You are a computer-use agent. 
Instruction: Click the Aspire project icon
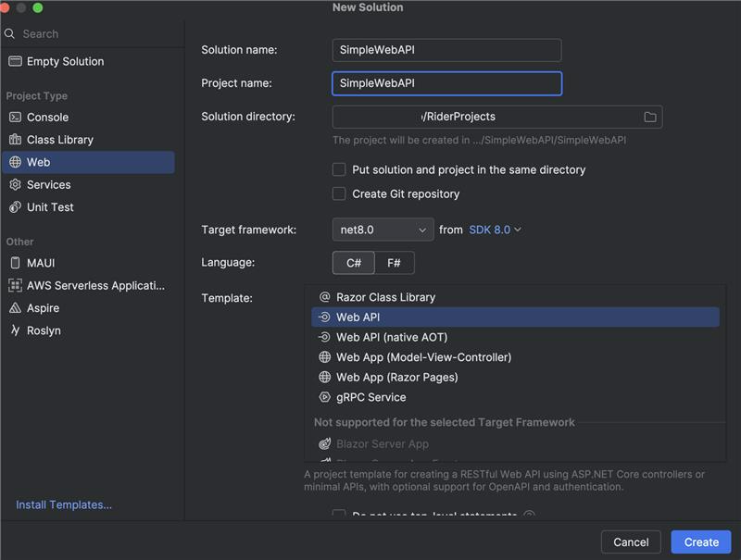(x=15, y=308)
